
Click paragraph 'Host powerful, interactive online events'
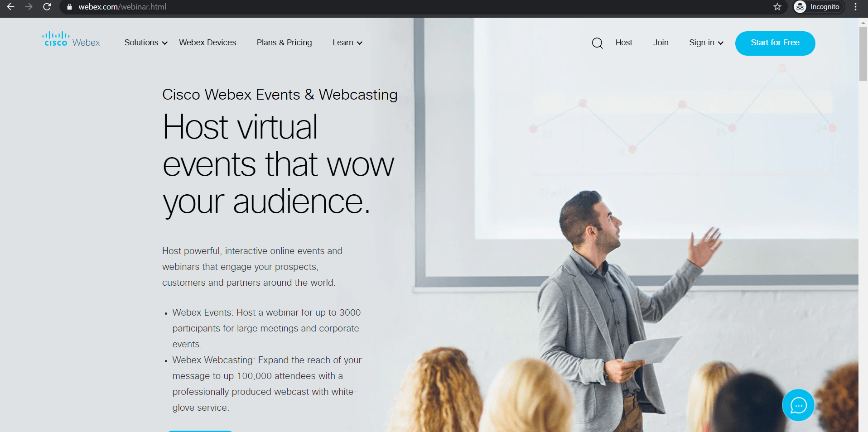[x=252, y=267]
